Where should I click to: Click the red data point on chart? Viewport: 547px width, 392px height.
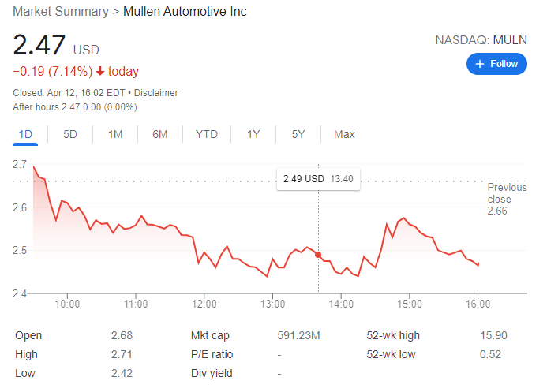318,254
